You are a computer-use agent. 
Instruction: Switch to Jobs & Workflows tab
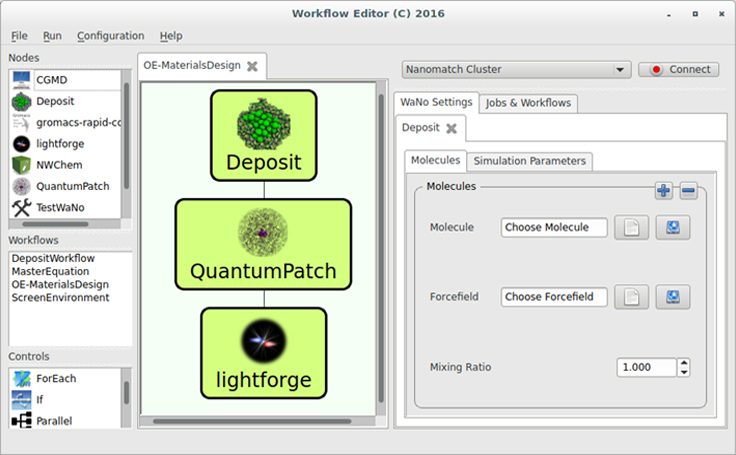click(x=528, y=103)
